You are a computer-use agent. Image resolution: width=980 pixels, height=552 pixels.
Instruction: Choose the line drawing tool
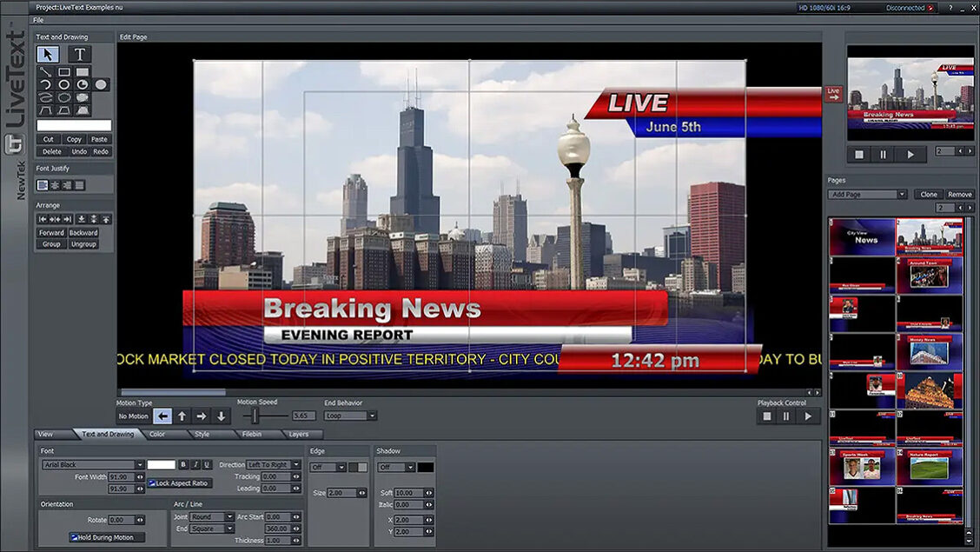click(x=45, y=72)
